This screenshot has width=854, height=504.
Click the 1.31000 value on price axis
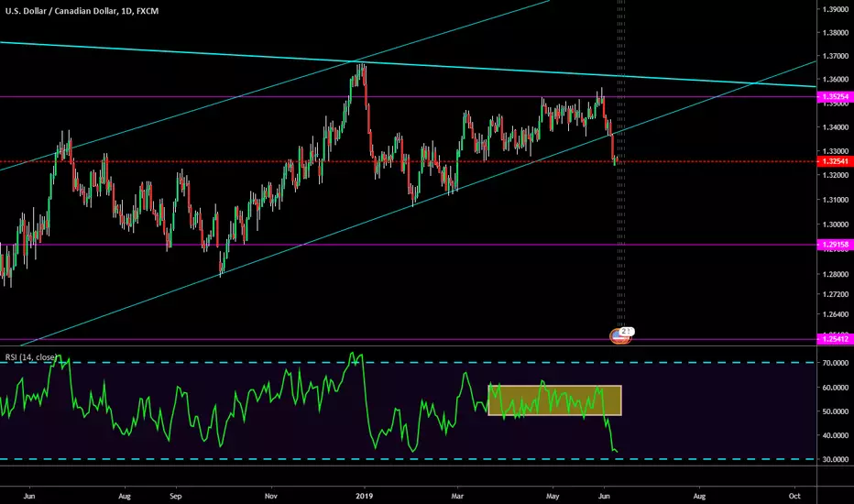tap(836, 200)
